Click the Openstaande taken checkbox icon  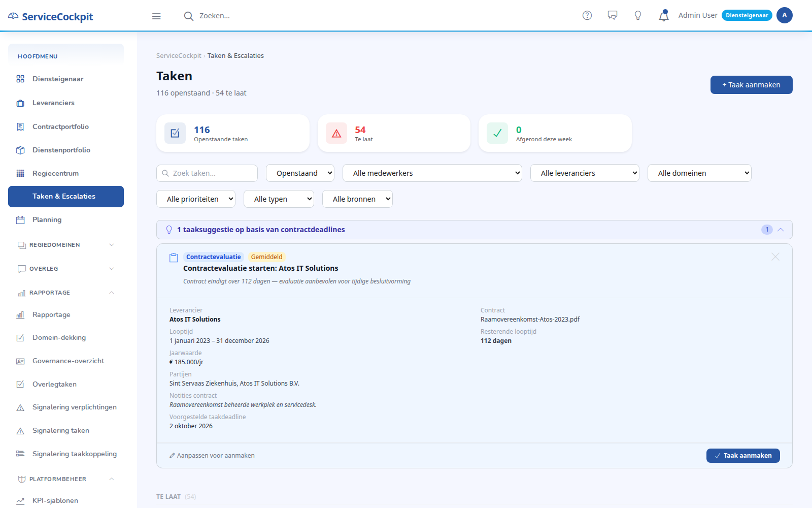coord(175,133)
